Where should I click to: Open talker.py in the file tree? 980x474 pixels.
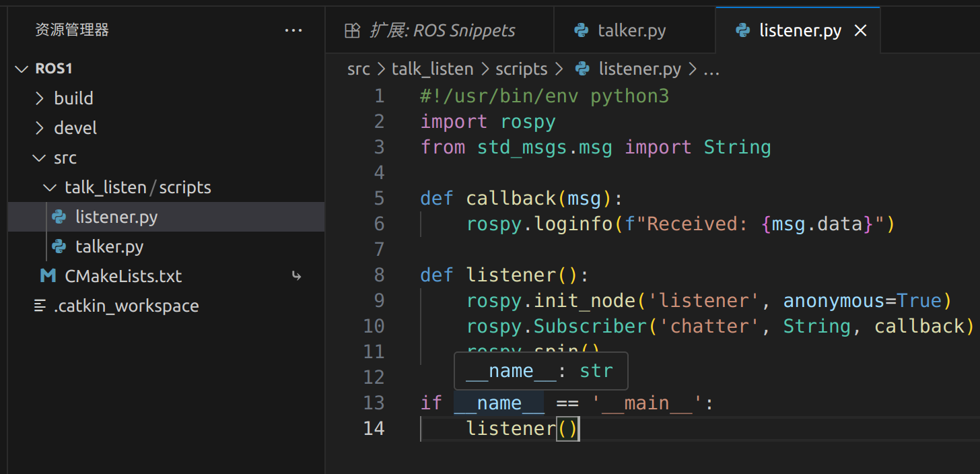coord(166,246)
